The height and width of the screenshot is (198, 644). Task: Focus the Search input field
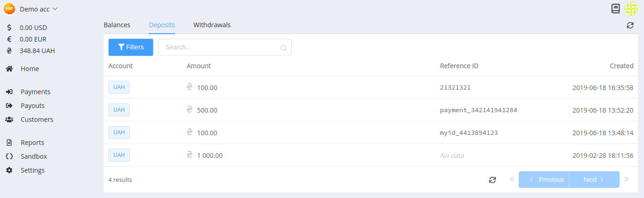pyautogui.click(x=225, y=47)
